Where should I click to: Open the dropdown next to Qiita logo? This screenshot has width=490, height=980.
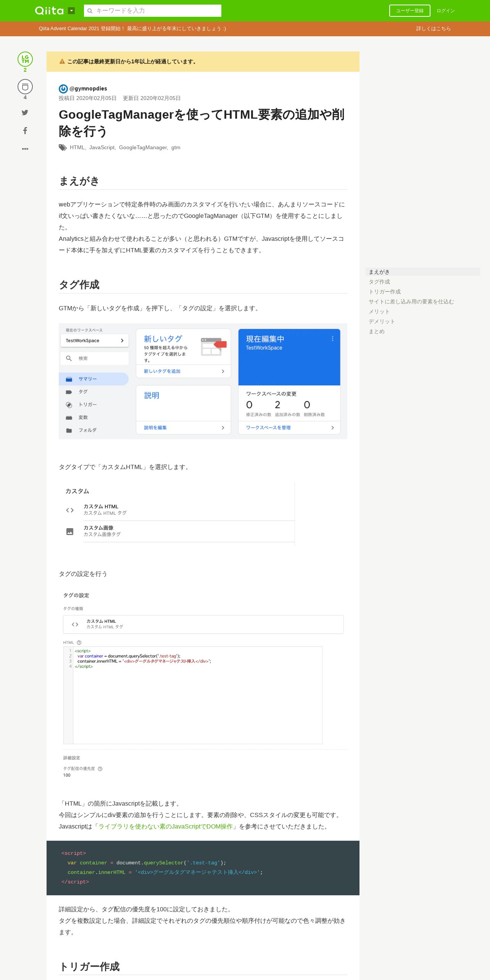point(71,11)
